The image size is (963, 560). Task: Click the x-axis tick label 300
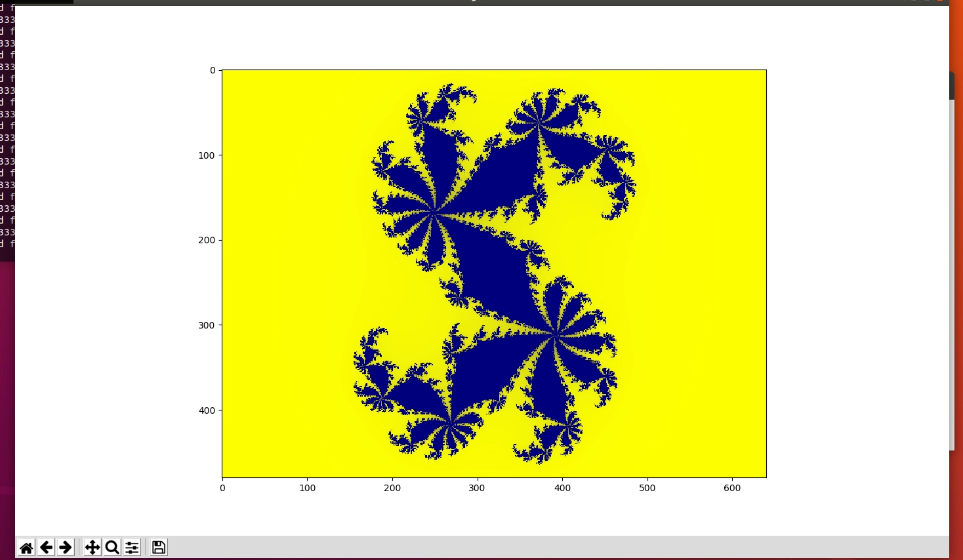[477, 488]
